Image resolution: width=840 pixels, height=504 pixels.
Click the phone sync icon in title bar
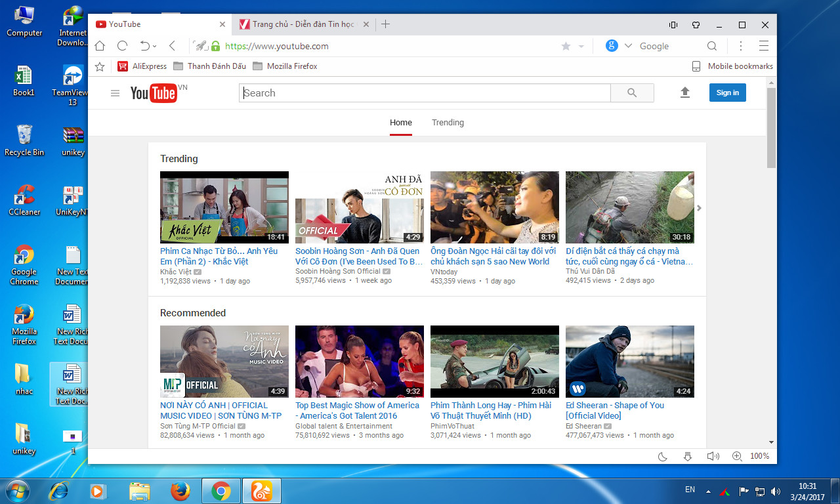(x=673, y=25)
